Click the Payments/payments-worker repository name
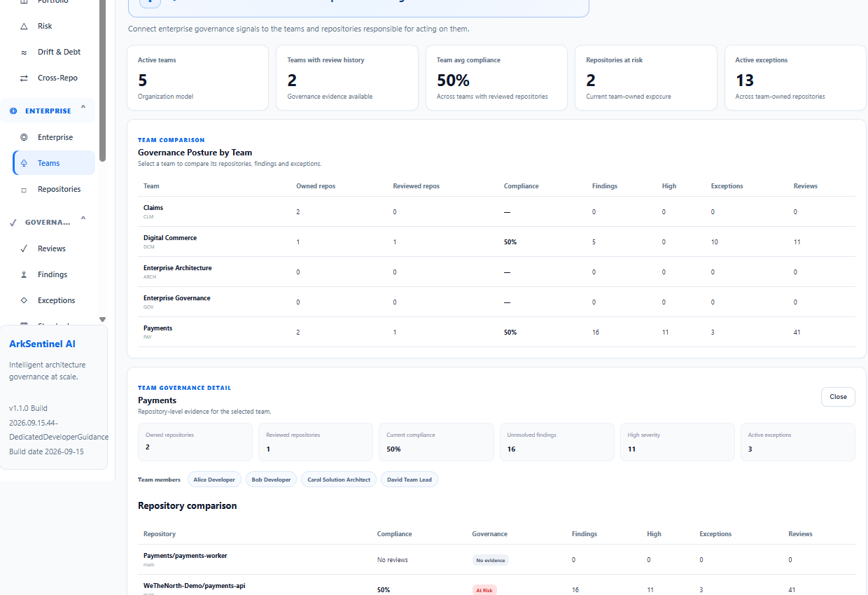Image resolution: width=868 pixels, height=595 pixels. tap(185, 556)
